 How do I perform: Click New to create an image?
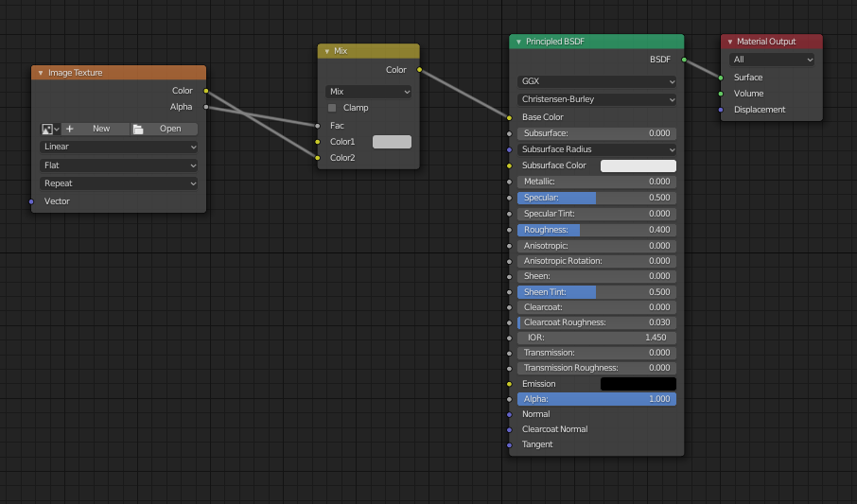click(94, 129)
